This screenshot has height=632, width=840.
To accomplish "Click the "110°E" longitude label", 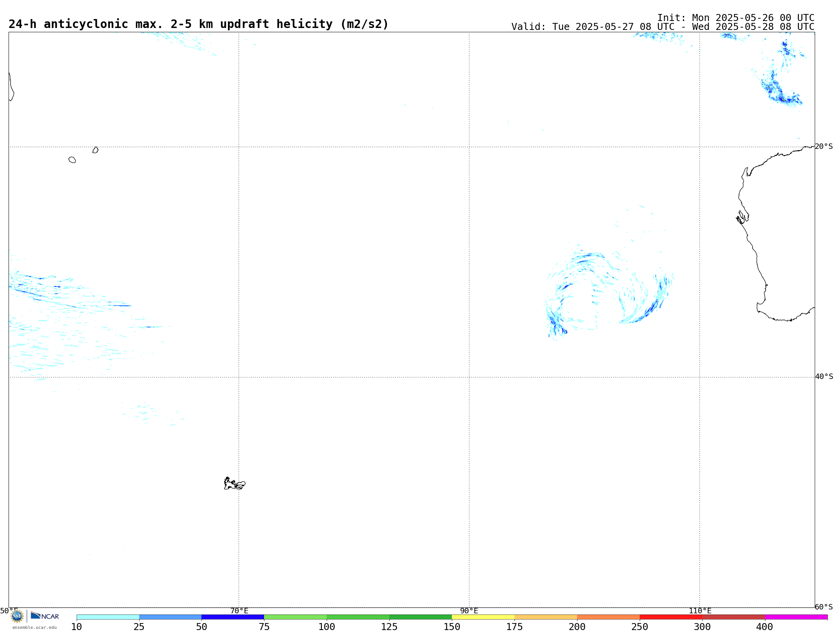I will coord(700,611).
